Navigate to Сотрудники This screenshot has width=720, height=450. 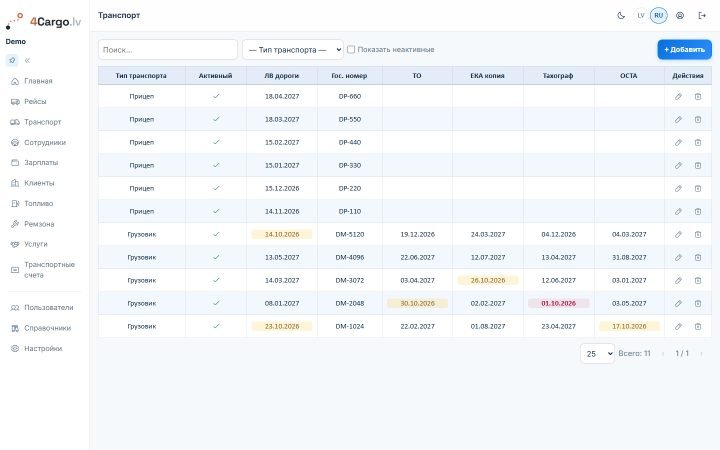(44, 142)
